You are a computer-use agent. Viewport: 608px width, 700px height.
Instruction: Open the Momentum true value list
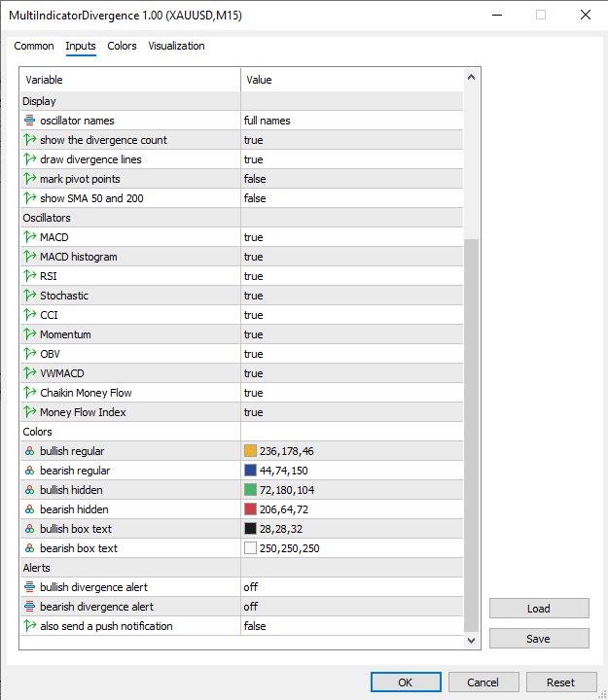352,334
